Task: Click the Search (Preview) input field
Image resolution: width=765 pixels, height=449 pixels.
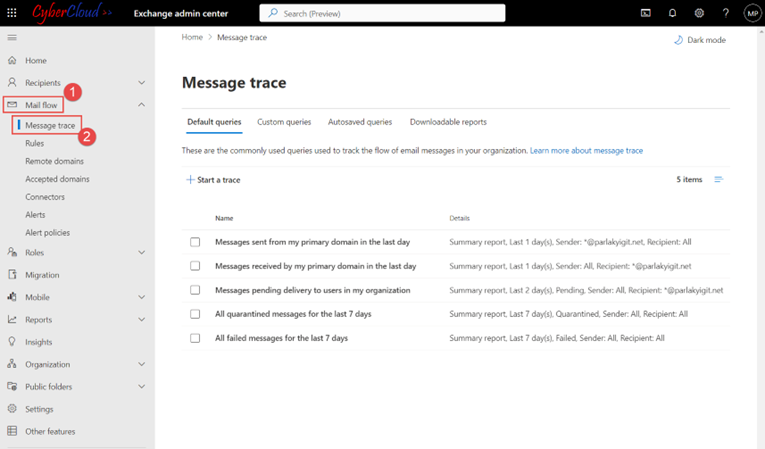Action: 382,13
